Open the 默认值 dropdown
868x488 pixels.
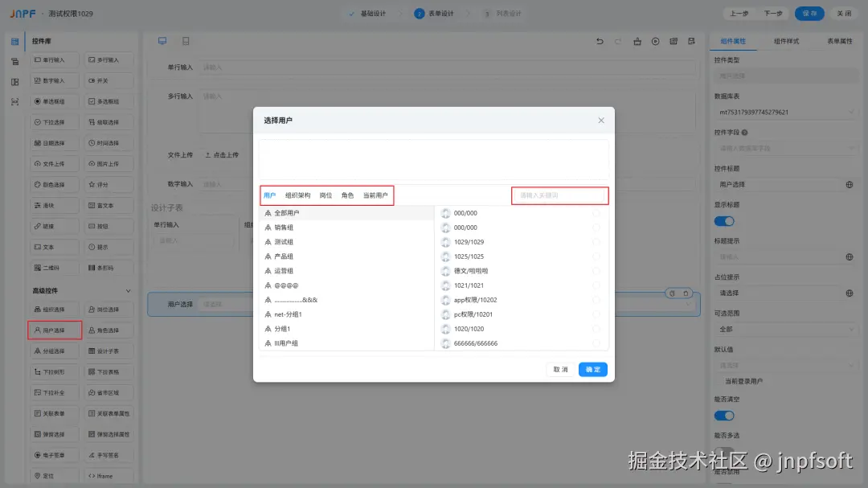point(785,364)
